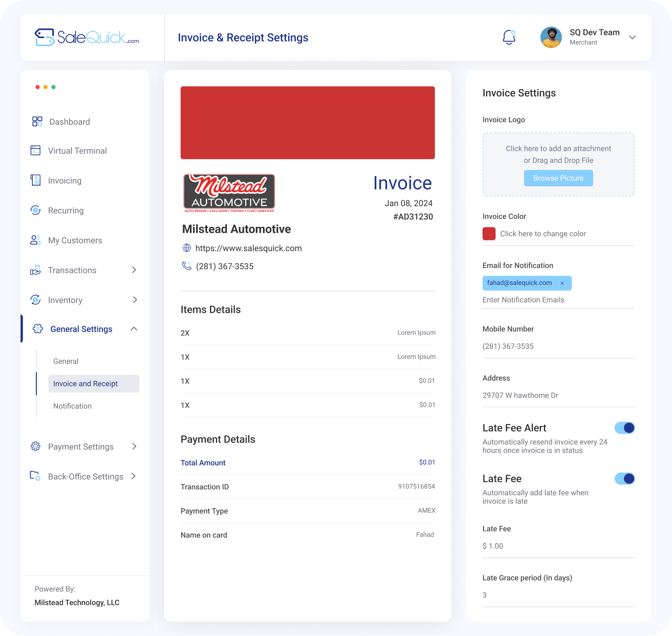The image size is (672, 636).
Task: Click the Browse Picture button
Action: (x=558, y=178)
